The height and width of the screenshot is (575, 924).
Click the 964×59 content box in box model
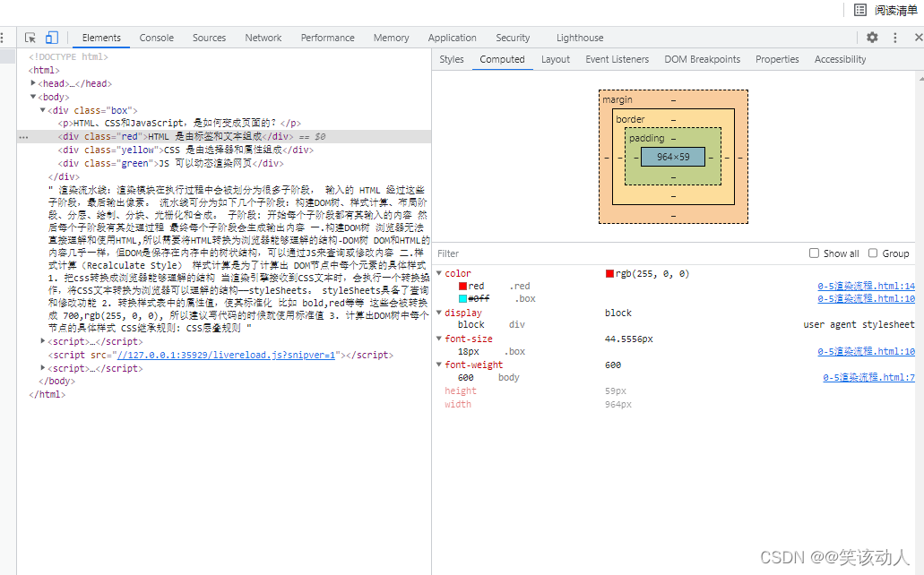[673, 157]
